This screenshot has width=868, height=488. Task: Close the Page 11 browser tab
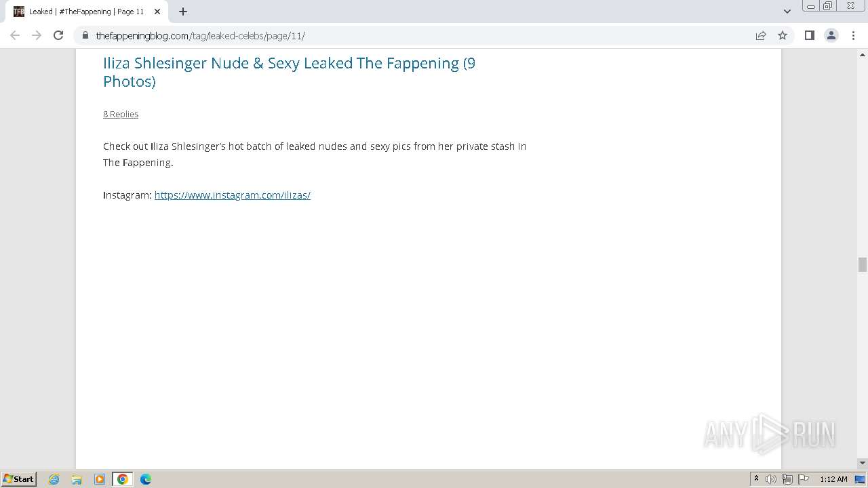[157, 12]
